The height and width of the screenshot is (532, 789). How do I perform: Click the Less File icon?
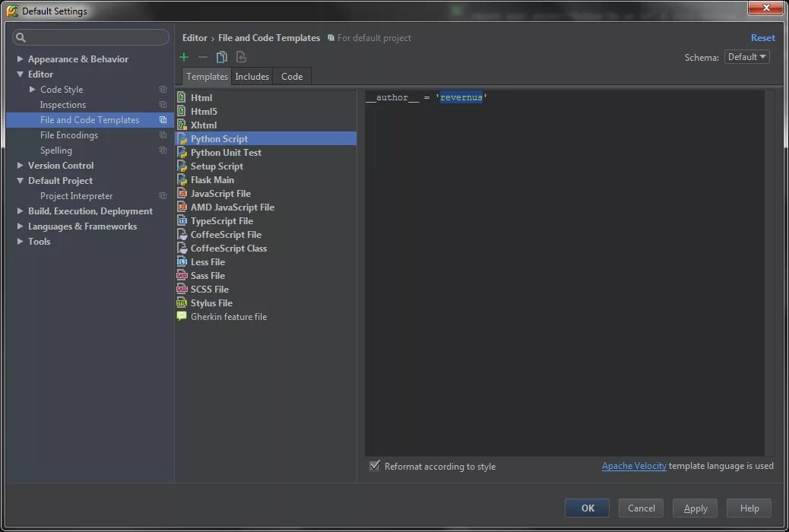(182, 261)
